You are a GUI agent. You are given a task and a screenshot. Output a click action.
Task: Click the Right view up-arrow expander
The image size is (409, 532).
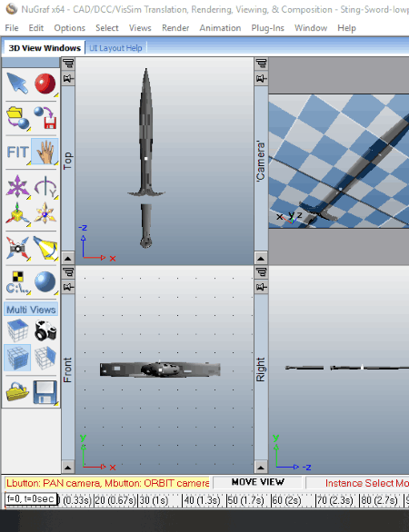[261, 468]
